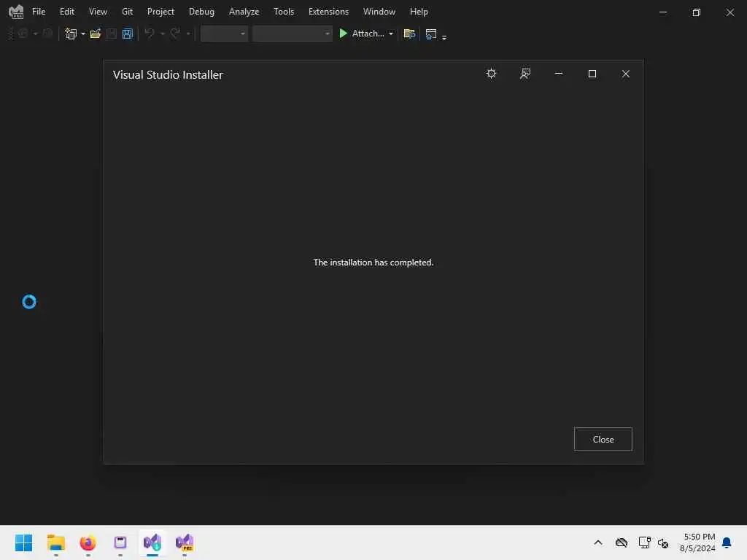This screenshot has height=560, width=747.
Task: Click the Find in Files folder icon
Action: pyautogui.click(x=409, y=34)
